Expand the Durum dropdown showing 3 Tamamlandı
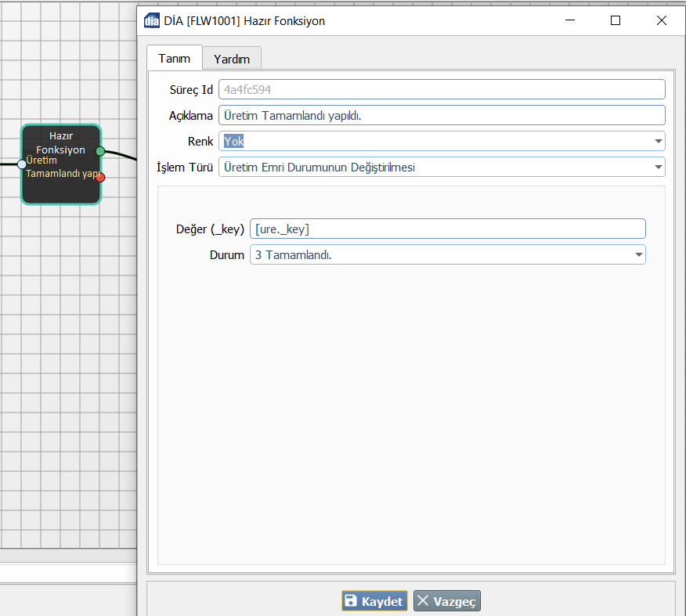This screenshot has height=616, width=686. (x=639, y=255)
